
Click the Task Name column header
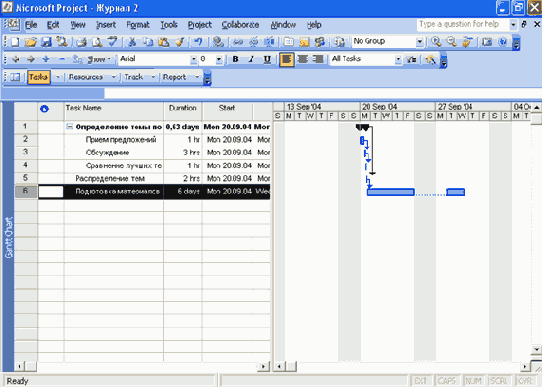pyautogui.click(x=114, y=111)
